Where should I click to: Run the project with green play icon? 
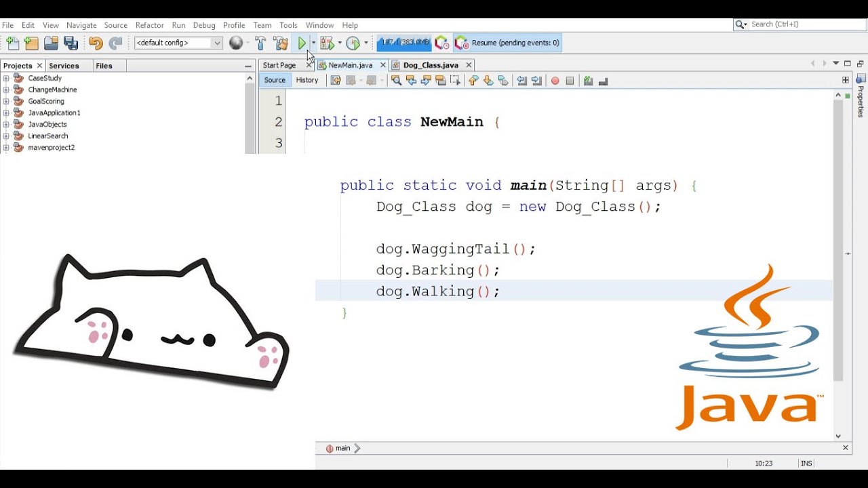click(x=302, y=43)
